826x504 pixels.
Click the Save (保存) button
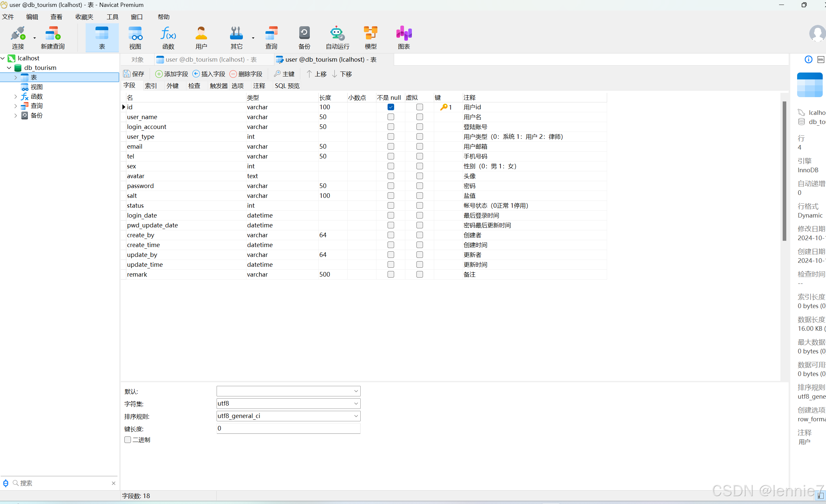[134, 74]
